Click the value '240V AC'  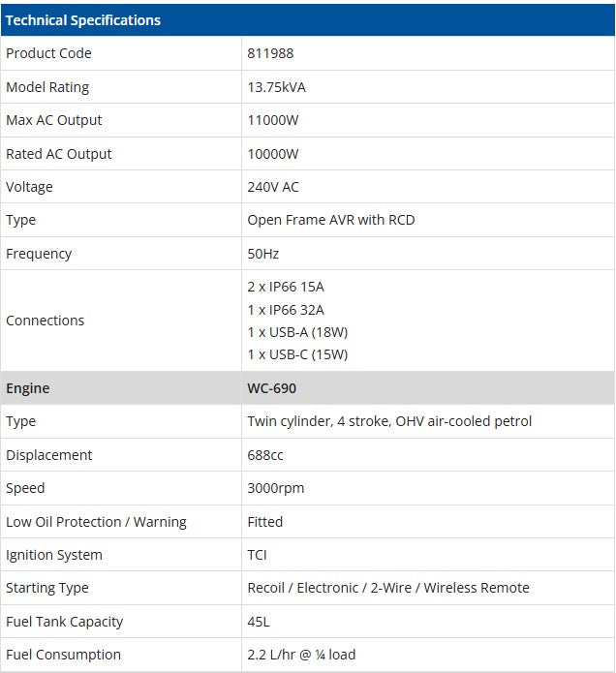(273, 187)
